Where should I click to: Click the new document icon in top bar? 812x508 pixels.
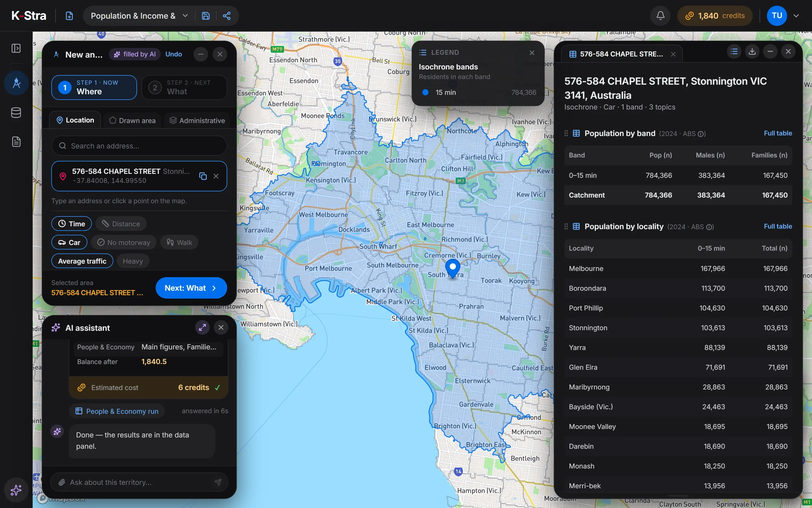tap(69, 16)
